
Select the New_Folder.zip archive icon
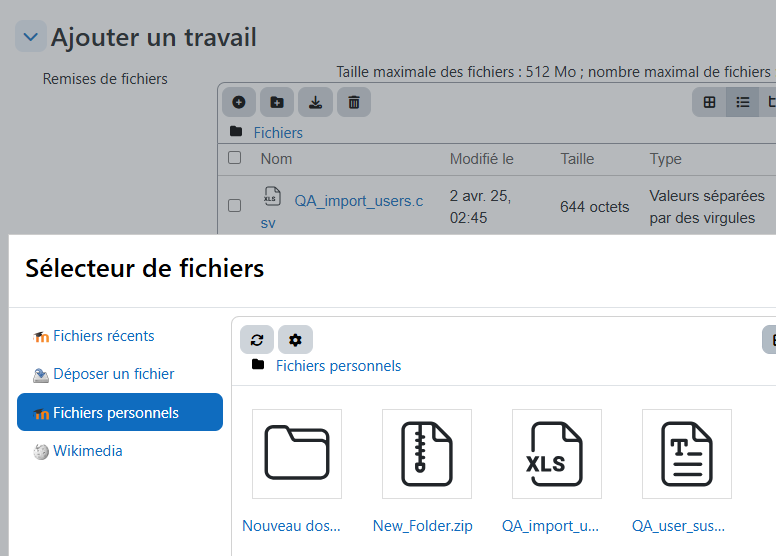click(x=427, y=454)
